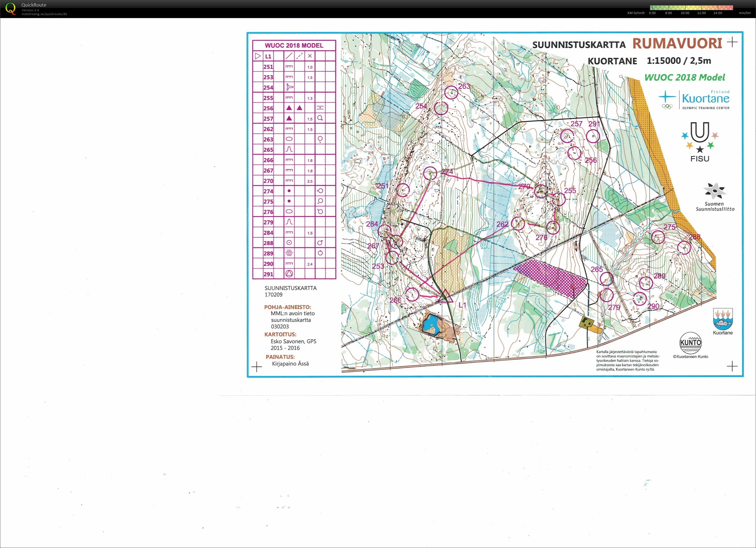The width and height of the screenshot is (756, 548).
Task: Click the KM-Schnitt label
Action: (636, 13)
